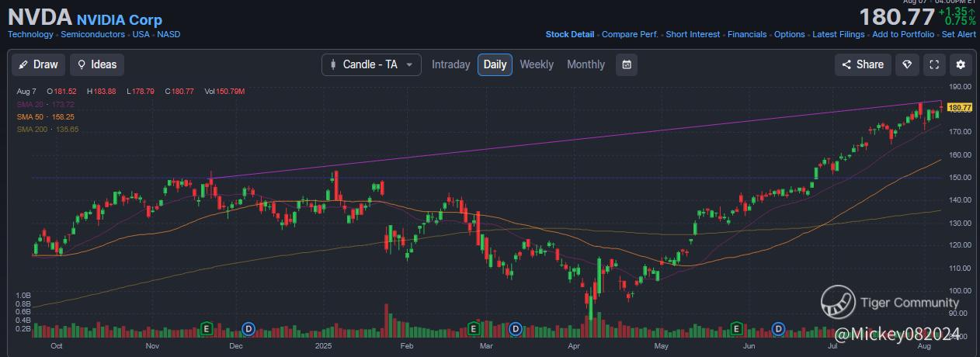
Task: Click the H183.88 high value
Action: (x=102, y=92)
